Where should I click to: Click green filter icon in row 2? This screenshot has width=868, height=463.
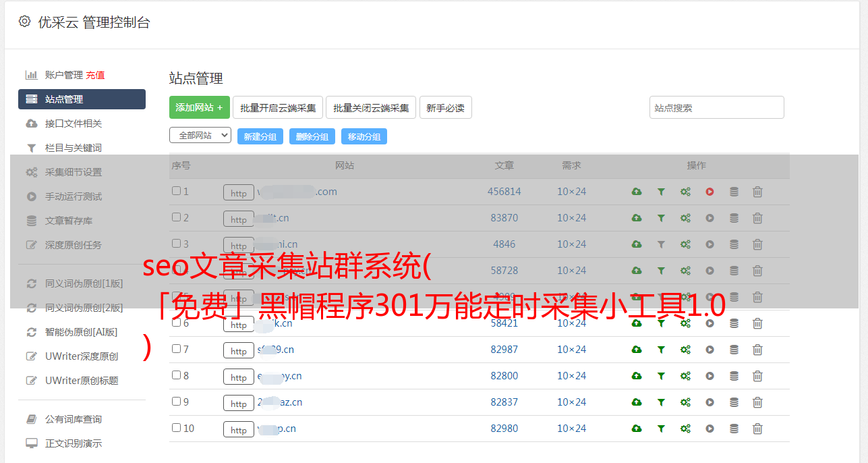click(x=661, y=218)
